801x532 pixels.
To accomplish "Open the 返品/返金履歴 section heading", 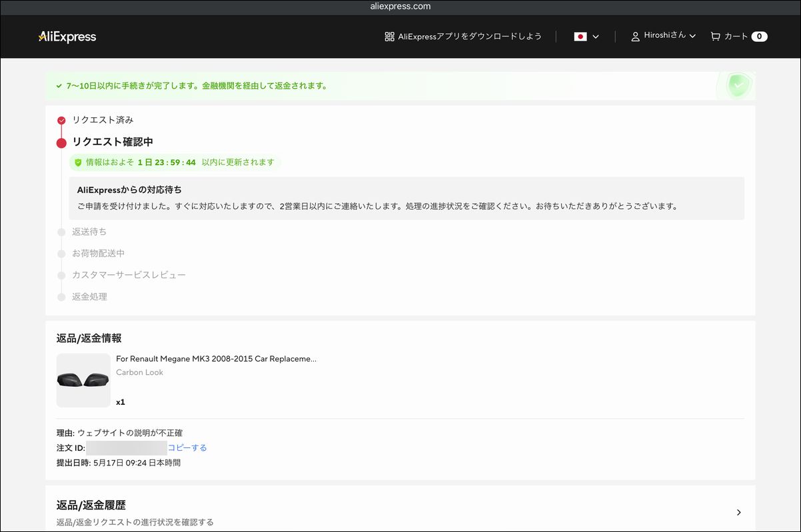I will pos(91,505).
